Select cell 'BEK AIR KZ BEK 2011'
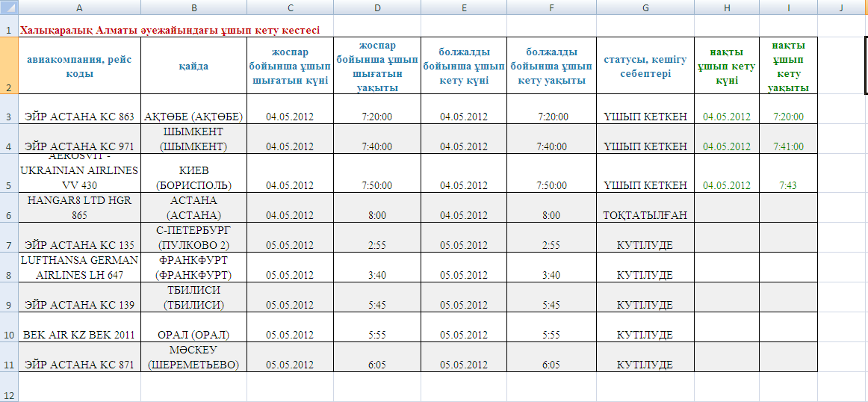This screenshot has width=868, height=402. (80, 327)
